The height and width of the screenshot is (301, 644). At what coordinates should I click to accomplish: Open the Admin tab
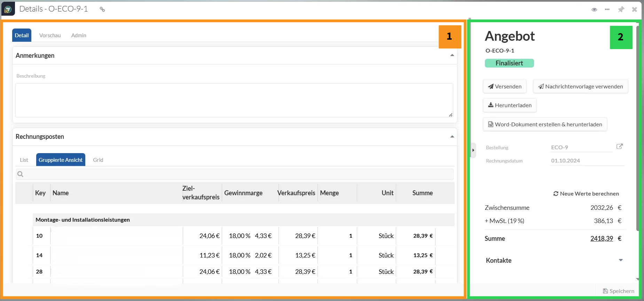79,35
